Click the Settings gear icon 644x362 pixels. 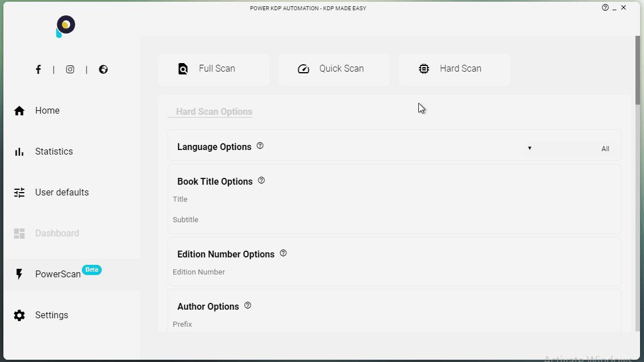pos(19,315)
